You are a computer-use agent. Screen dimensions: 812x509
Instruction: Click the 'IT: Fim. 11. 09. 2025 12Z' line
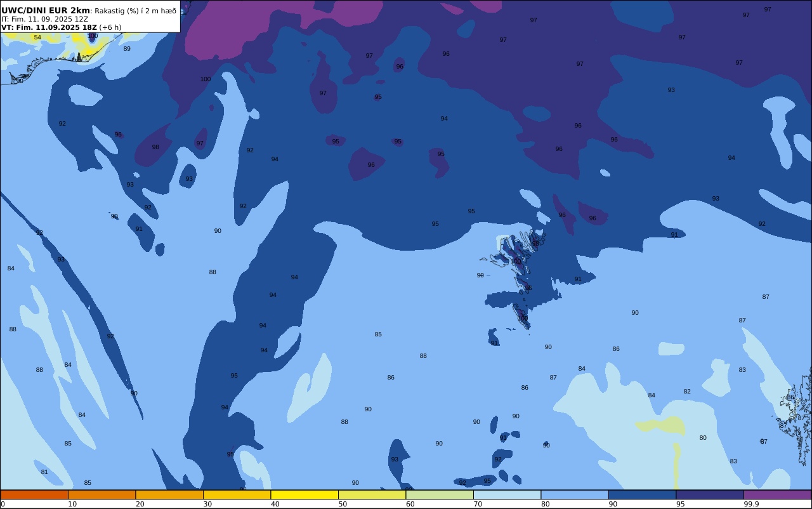coord(44,19)
